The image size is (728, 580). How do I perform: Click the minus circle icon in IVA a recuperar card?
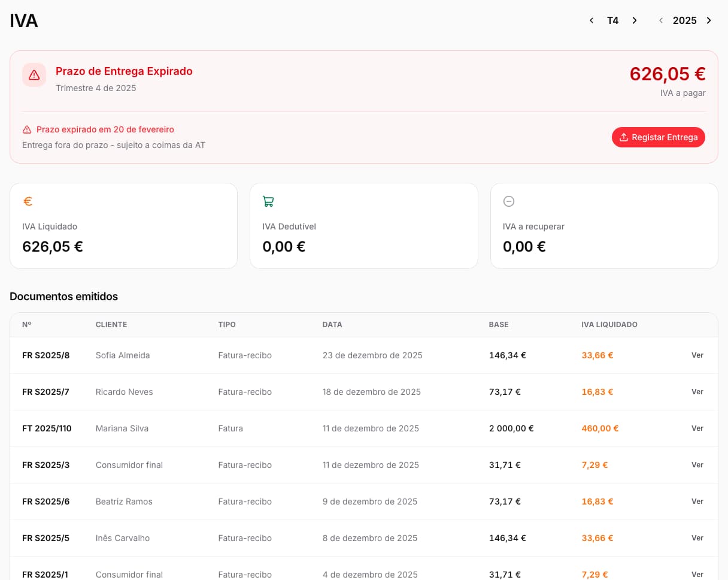coord(509,201)
